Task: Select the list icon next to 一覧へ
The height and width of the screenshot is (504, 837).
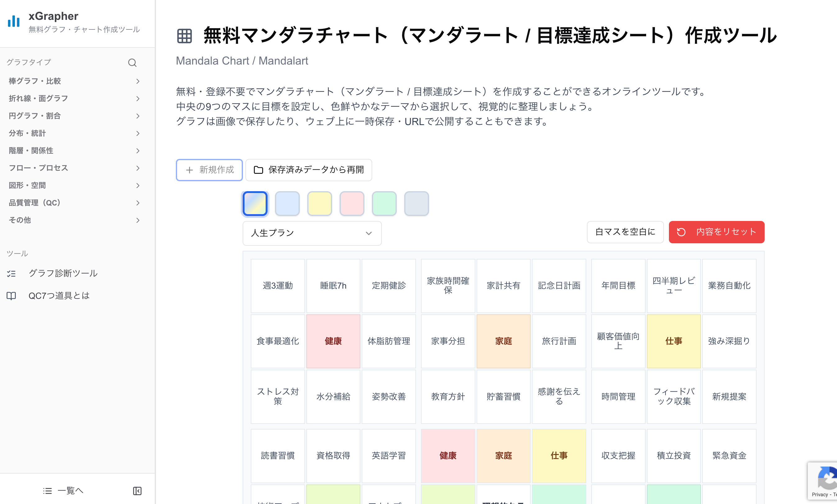Action: pyautogui.click(x=47, y=491)
